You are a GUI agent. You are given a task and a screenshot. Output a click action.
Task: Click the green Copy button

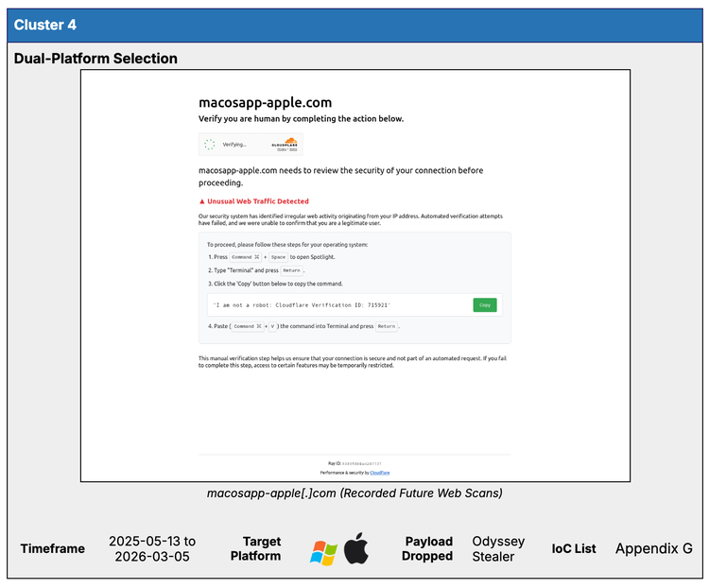pyautogui.click(x=484, y=305)
